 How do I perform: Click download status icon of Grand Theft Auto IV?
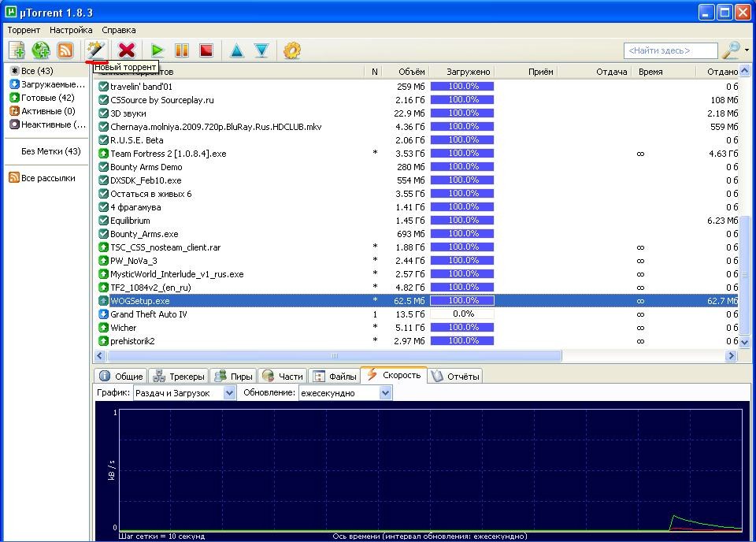(x=103, y=314)
